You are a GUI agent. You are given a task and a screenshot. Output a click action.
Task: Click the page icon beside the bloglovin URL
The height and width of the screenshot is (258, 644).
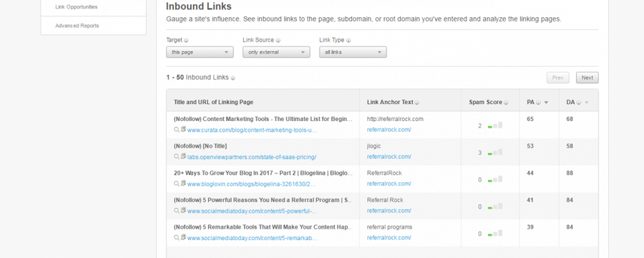click(x=183, y=183)
